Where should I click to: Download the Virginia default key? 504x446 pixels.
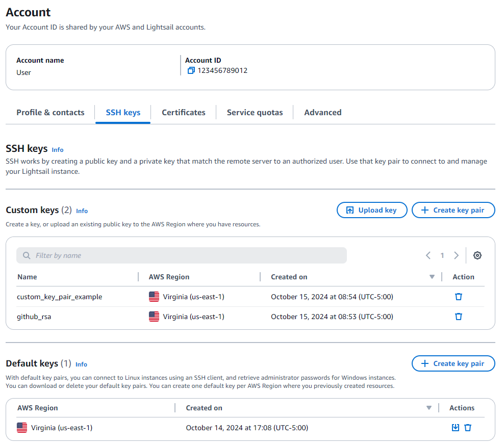click(456, 428)
